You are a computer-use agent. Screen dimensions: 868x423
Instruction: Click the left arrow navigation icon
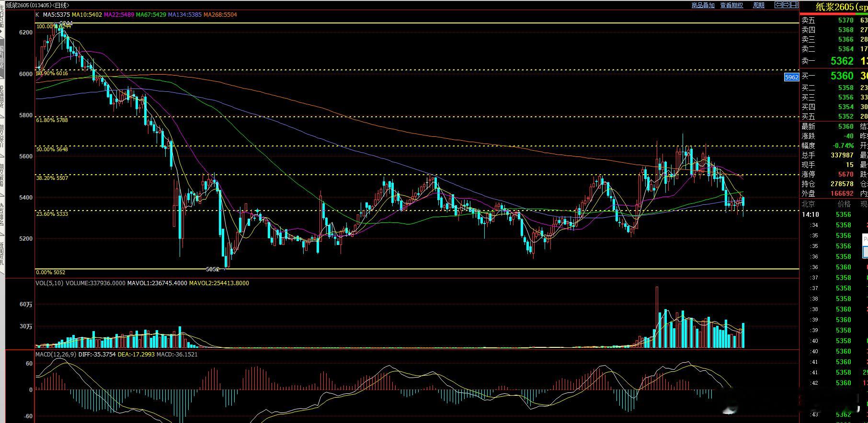pyautogui.click(x=778, y=5)
